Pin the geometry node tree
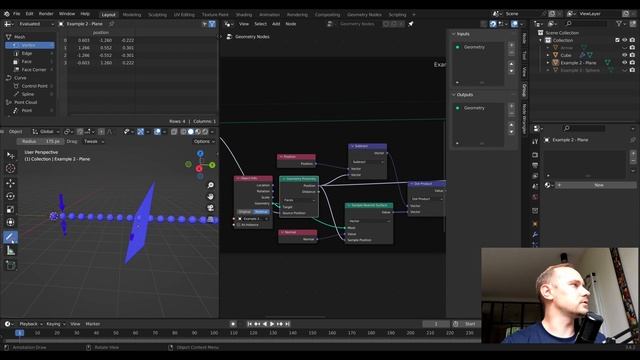This screenshot has width=640, height=360. [x=411, y=24]
